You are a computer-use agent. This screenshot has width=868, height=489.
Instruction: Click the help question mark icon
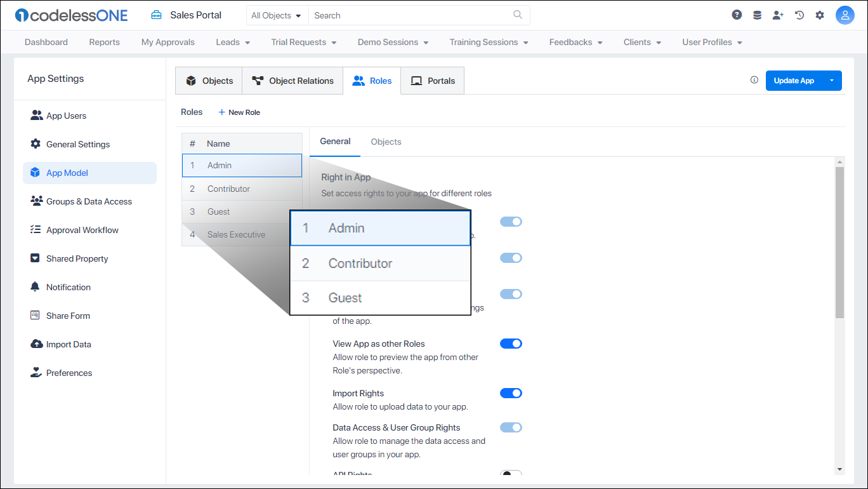736,14
